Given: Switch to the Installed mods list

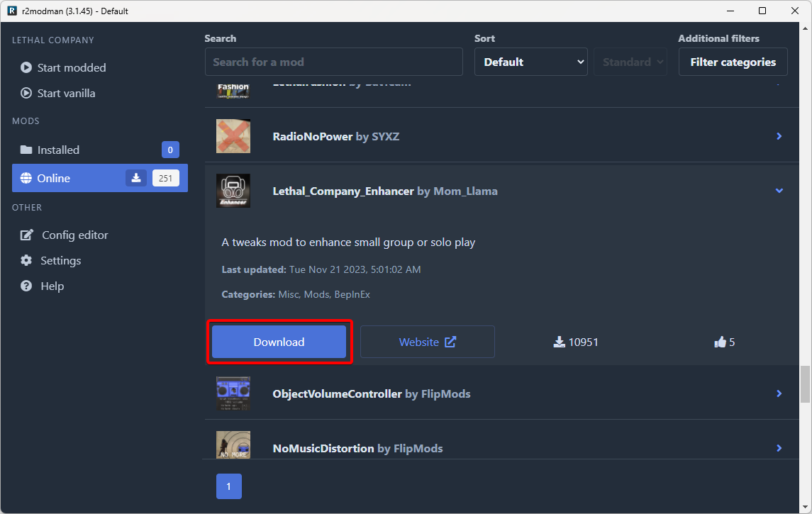Looking at the screenshot, I should (x=58, y=150).
